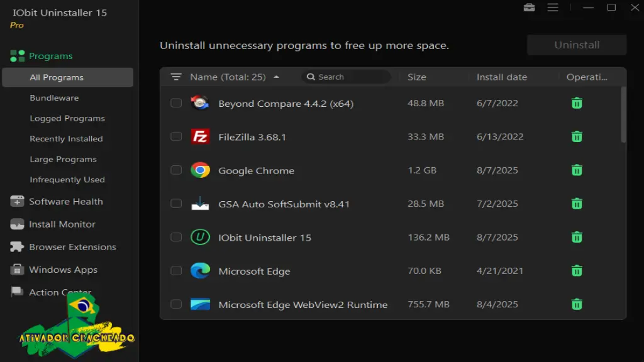Screen dimensions: 644x362
Task: Click the Google Chrome app icon
Action: coord(200,170)
